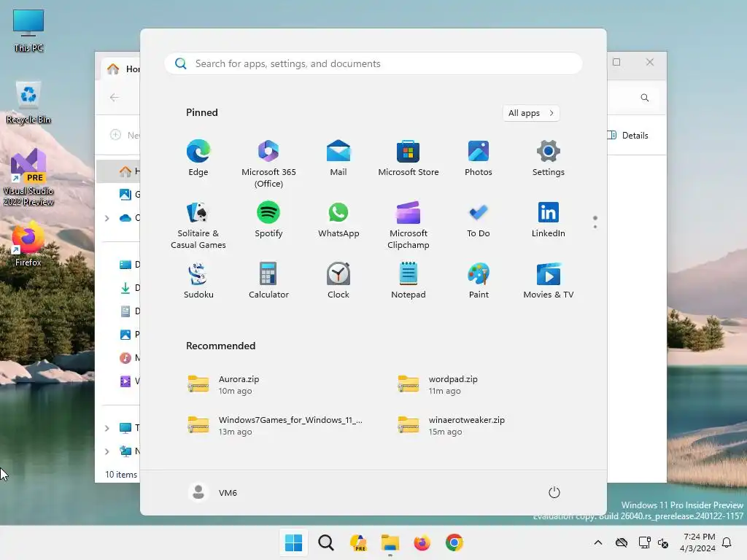Open the Mail app
This screenshot has height=560, width=747.
click(338, 158)
